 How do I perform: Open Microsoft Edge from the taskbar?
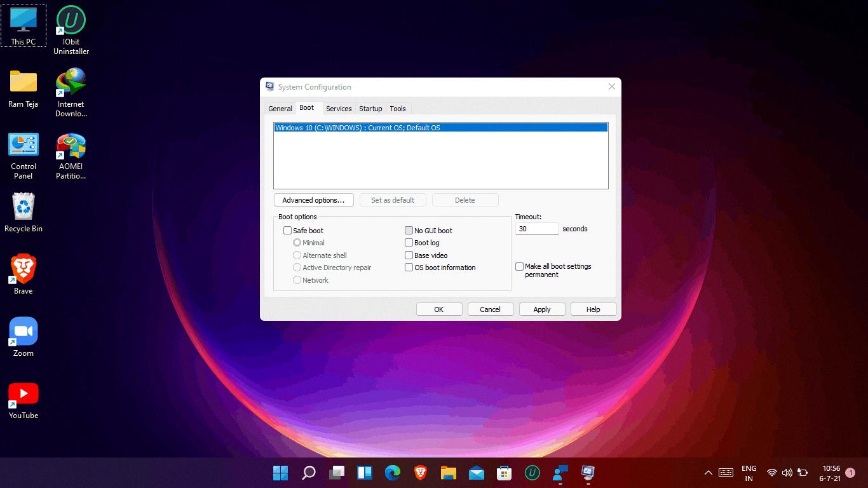(x=393, y=473)
